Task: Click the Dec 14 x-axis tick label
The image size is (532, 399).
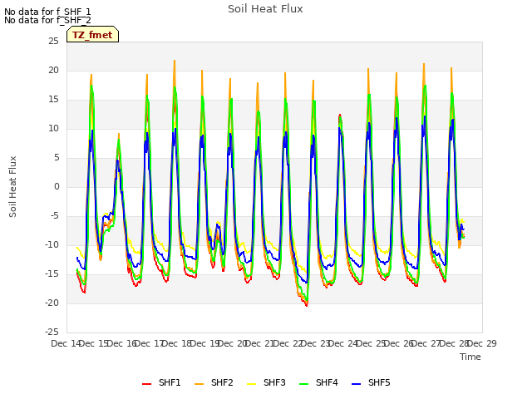Action: [x=66, y=343]
